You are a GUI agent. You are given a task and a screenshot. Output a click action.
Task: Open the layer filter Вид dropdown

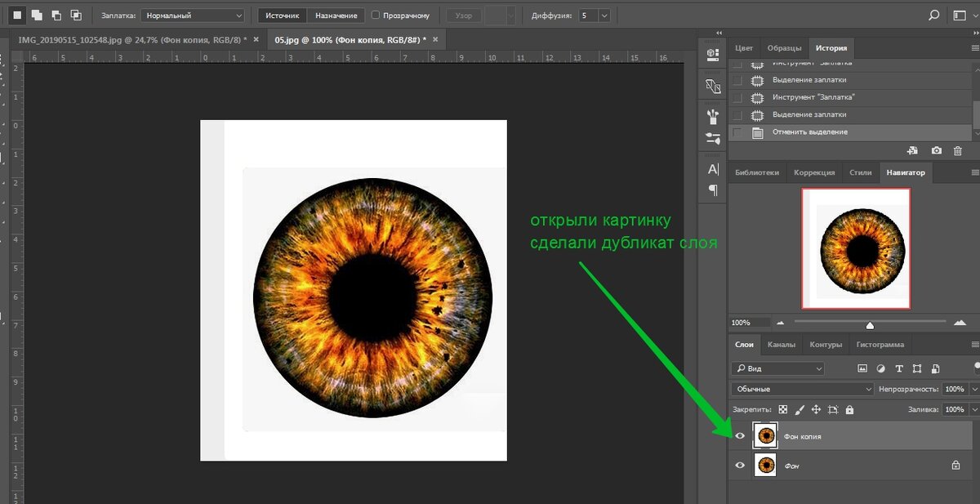pos(777,368)
